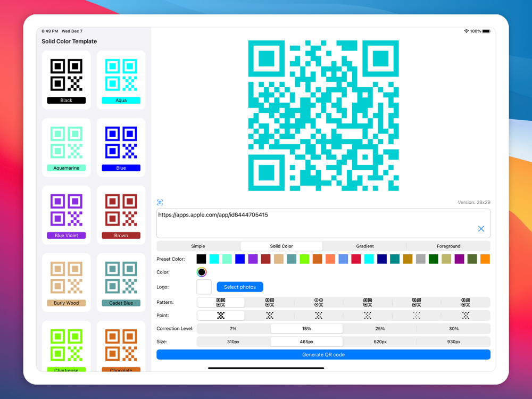Select the sixth Pattern style option
Image resolution: width=532 pixels, height=399 pixels.
click(465, 302)
